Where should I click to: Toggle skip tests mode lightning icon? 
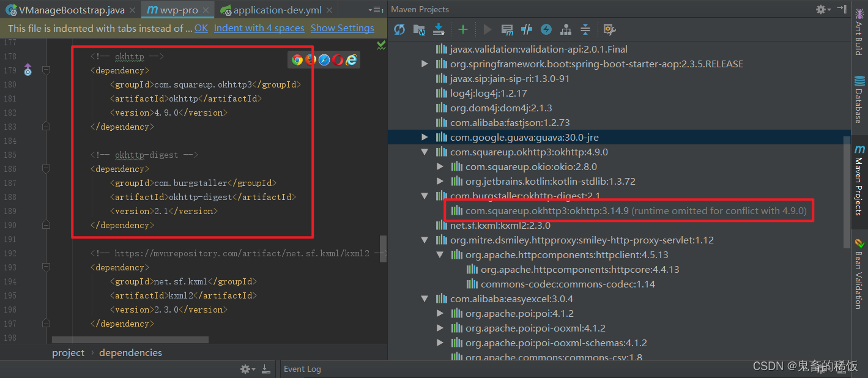(x=546, y=29)
